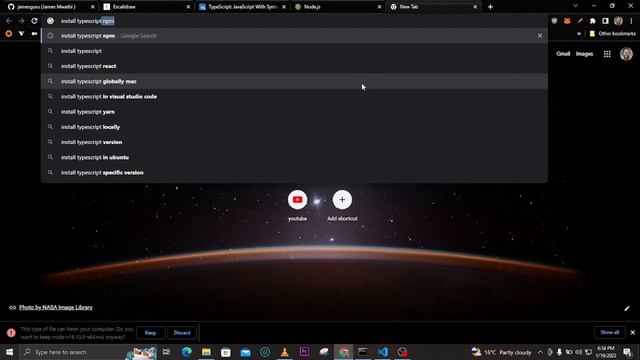Open the weather widget showing Partly cloudy

click(501, 352)
